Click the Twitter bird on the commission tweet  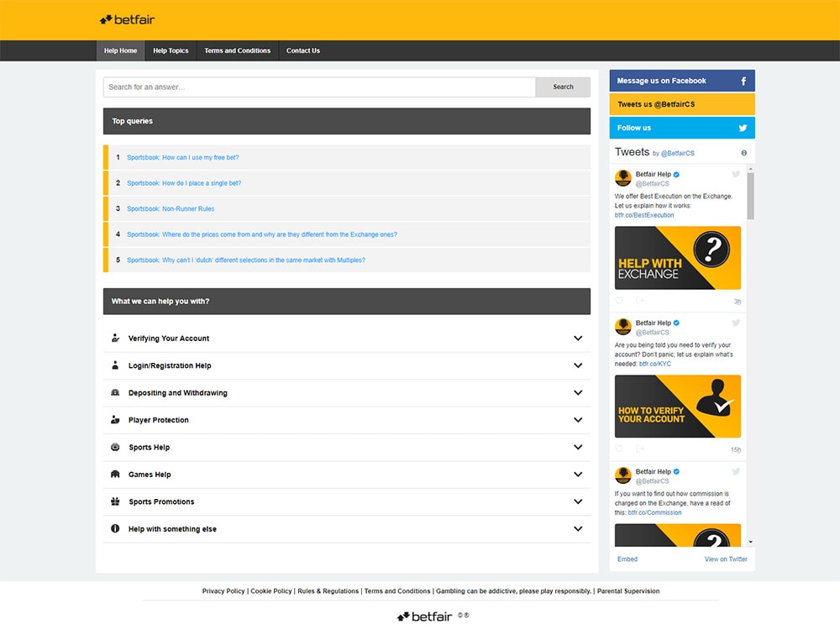coord(736,471)
